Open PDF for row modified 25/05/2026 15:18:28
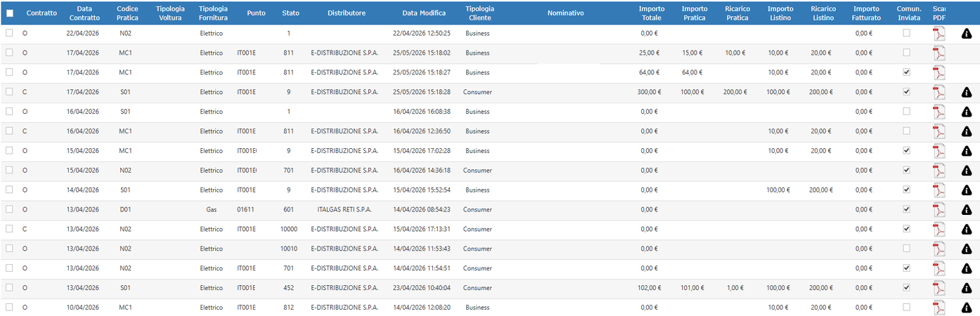980x316 pixels. pyautogui.click(x=939, y=93)
